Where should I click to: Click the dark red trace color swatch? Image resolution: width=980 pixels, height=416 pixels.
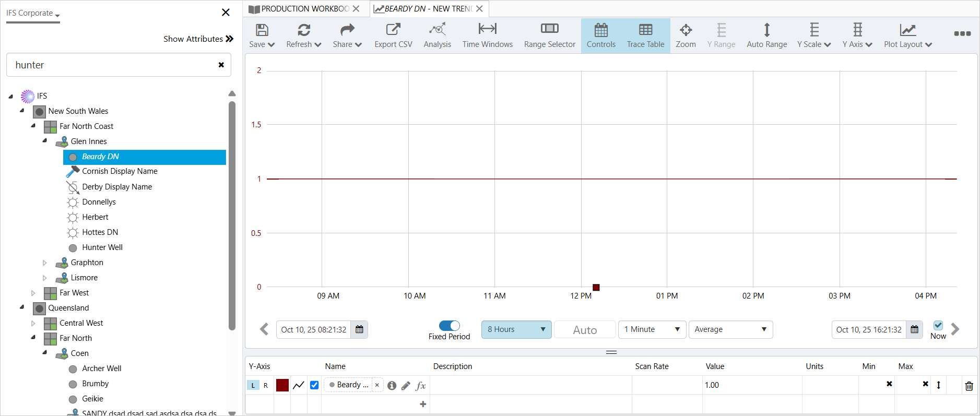pyautogui.click(x=282, y=385)
